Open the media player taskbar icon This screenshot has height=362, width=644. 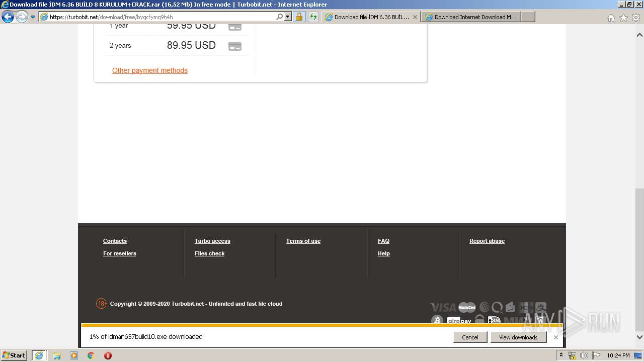click(74, 355)
